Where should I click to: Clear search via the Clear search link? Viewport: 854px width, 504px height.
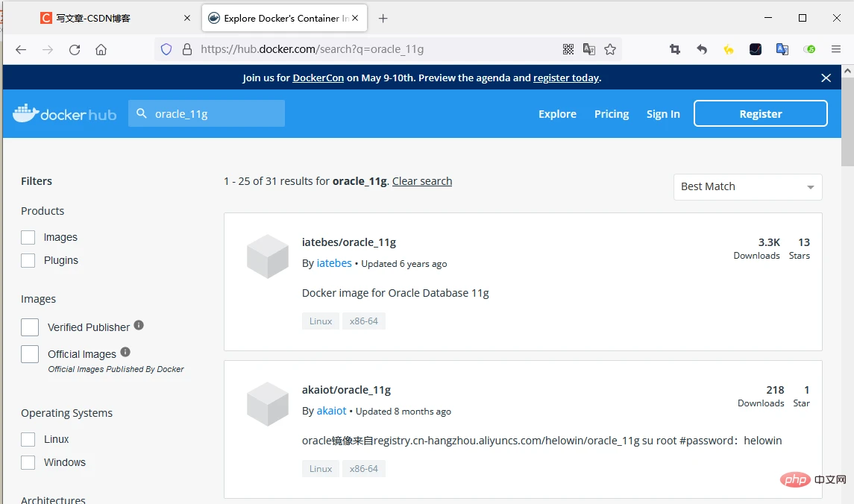pos(422,181)
